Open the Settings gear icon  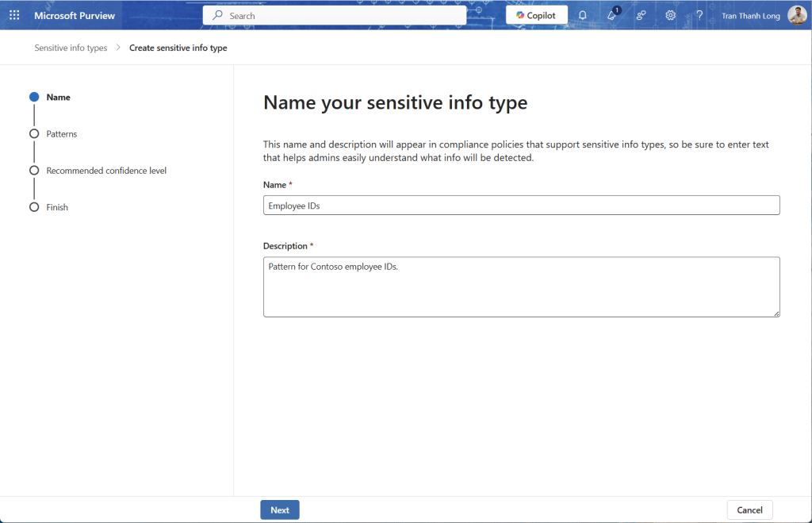tap(670, 16)
